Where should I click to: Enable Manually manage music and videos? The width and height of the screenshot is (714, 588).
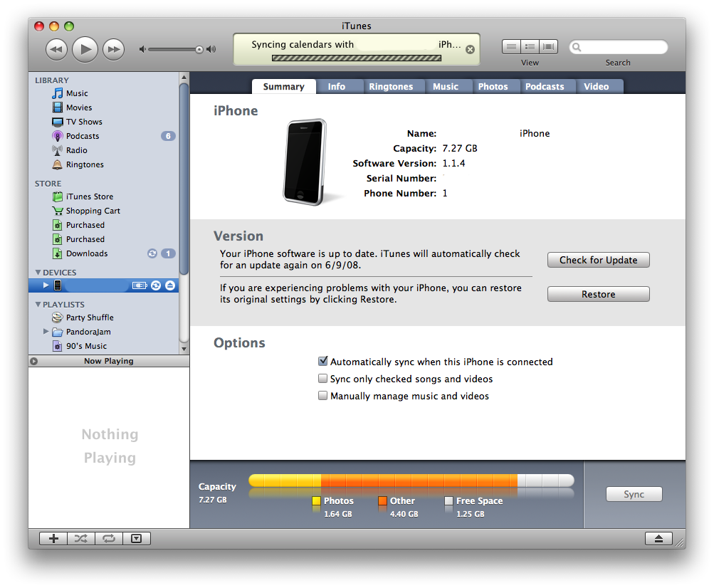(x=323, y=395)
